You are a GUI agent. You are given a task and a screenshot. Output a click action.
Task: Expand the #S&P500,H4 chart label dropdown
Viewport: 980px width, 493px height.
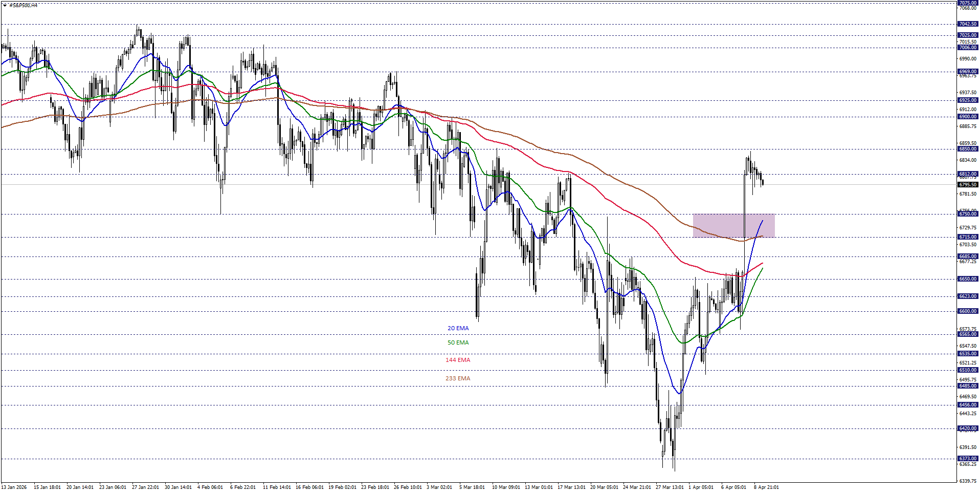(5, 5)
